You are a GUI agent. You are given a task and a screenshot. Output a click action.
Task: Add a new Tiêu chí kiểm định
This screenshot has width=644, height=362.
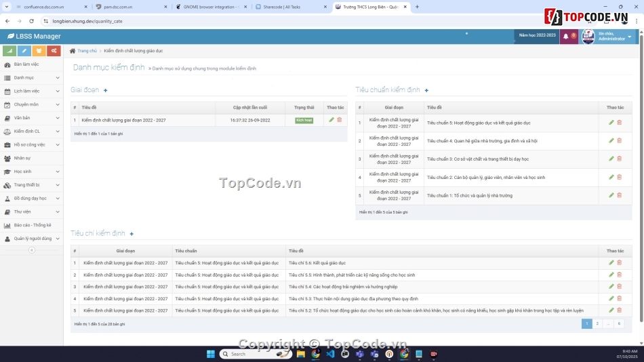(x=132, y=234)
